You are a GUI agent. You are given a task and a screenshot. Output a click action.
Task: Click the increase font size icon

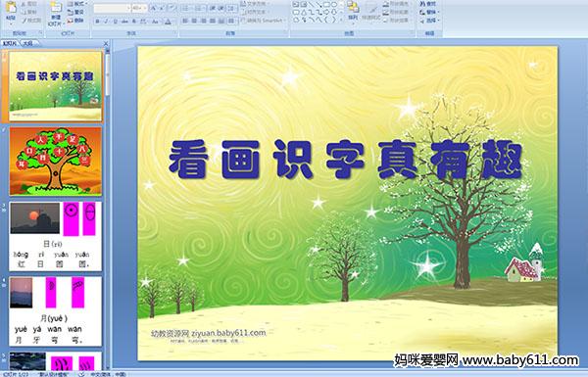coord(154,8)
